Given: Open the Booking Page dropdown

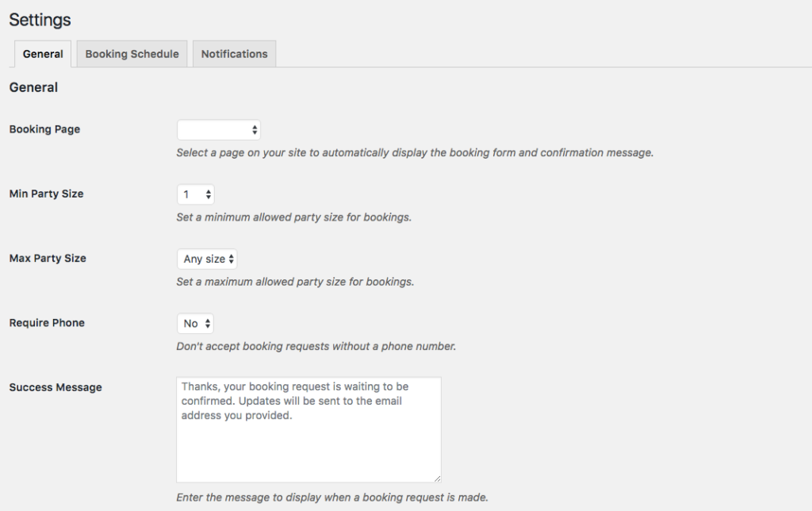Looking at the screenshot, I should 219,130.
